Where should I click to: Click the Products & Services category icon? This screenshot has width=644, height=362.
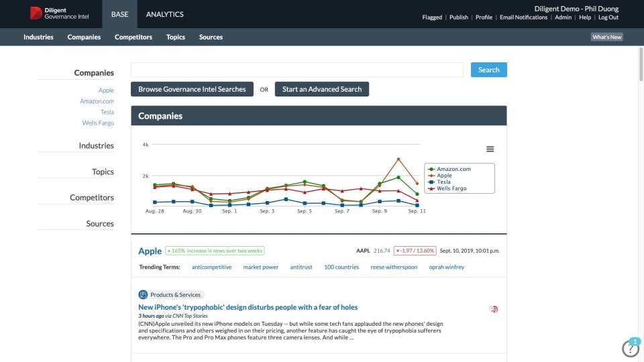pos(143,294)
